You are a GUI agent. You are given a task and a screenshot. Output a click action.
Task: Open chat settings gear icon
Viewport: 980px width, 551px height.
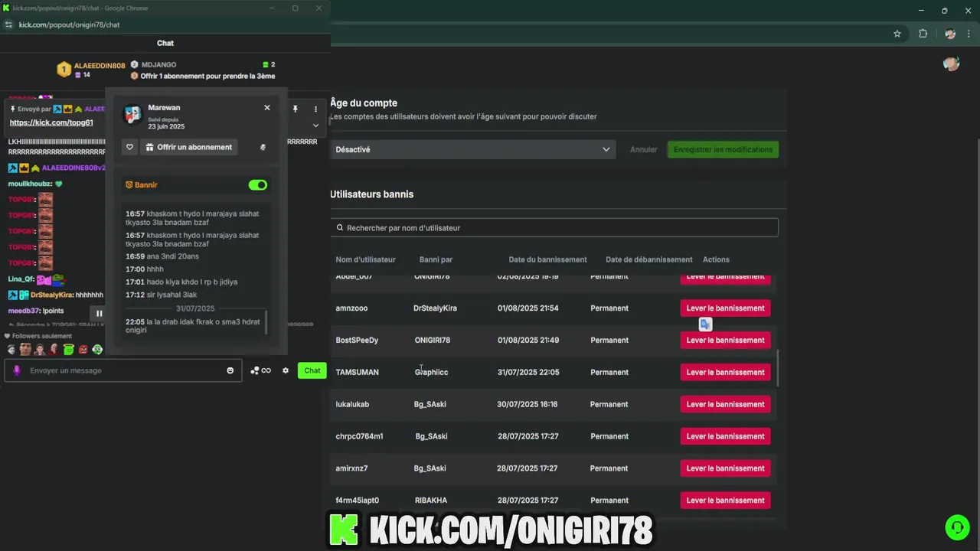coord(286,370)
